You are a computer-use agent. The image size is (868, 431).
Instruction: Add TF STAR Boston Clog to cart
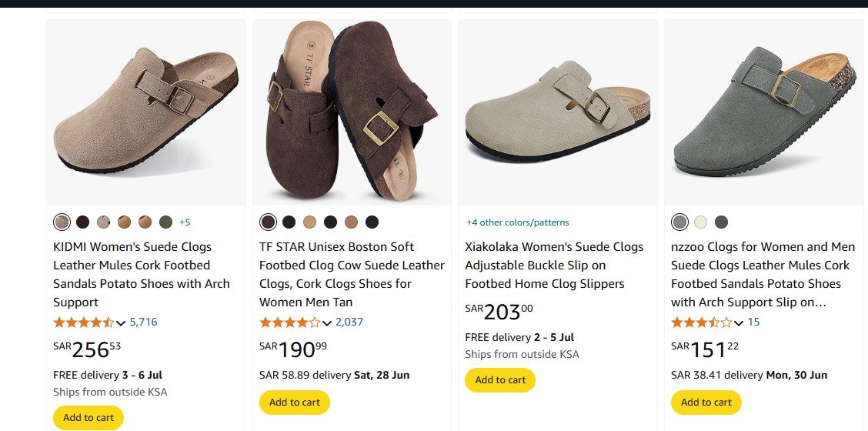[295, 403]
